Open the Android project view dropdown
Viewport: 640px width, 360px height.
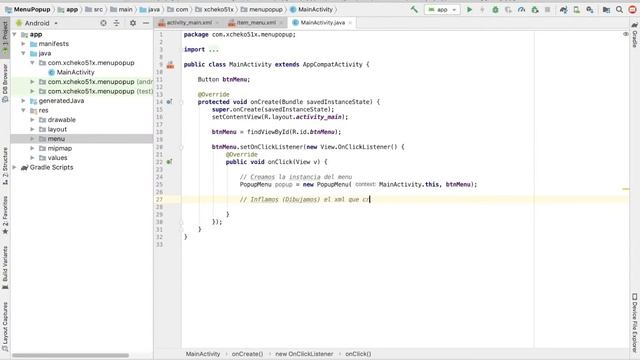(37, 23)
